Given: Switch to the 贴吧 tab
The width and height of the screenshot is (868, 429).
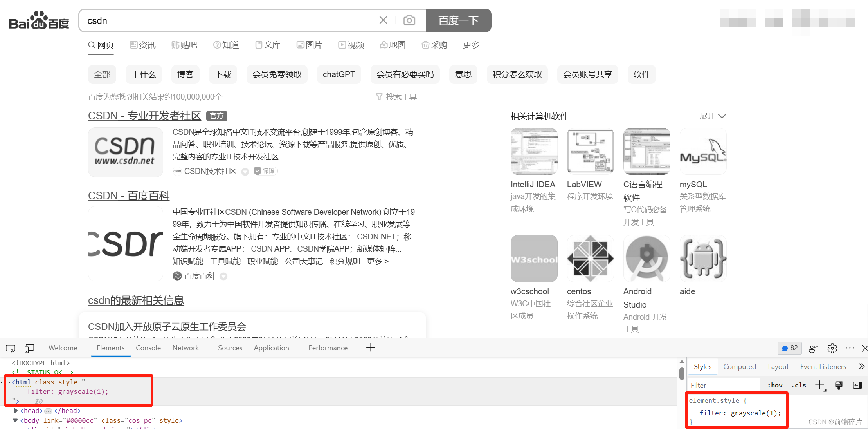Looking at the screenshot, I should 184,45.
